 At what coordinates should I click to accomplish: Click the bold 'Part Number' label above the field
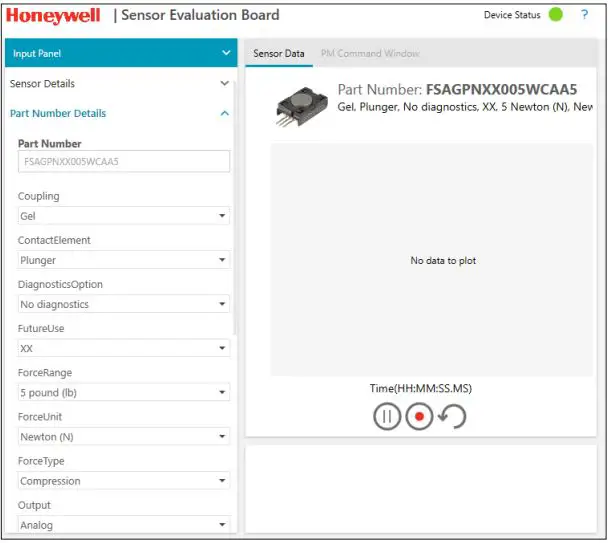click(49, 144)
